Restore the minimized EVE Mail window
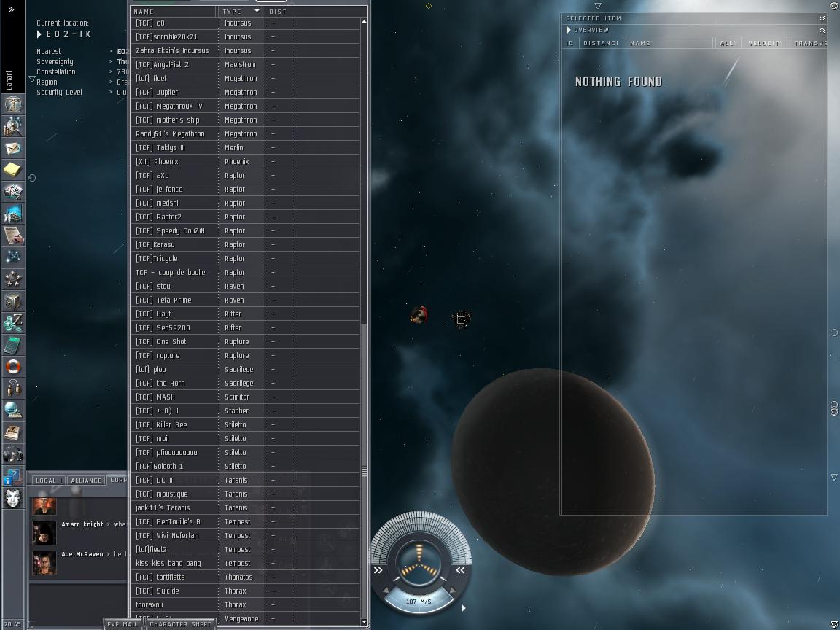The image size is (840, 630). (x=122, y=624)
